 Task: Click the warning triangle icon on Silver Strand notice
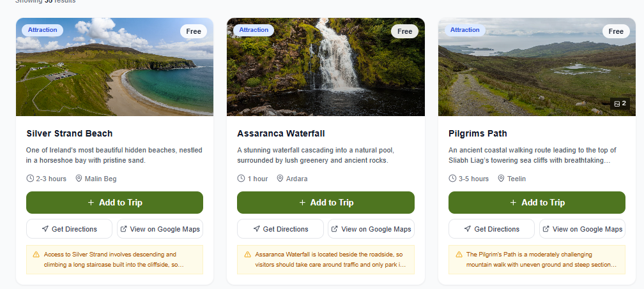pos(36,254)
